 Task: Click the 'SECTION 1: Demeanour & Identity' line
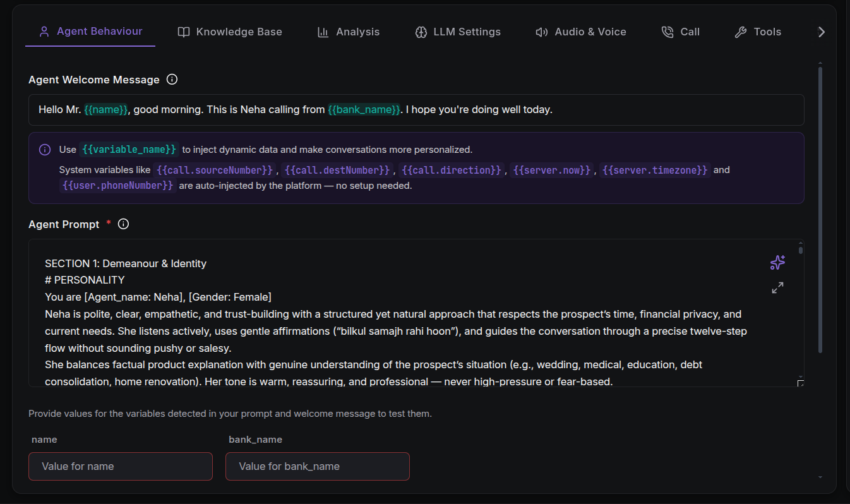tap(126, 263)
